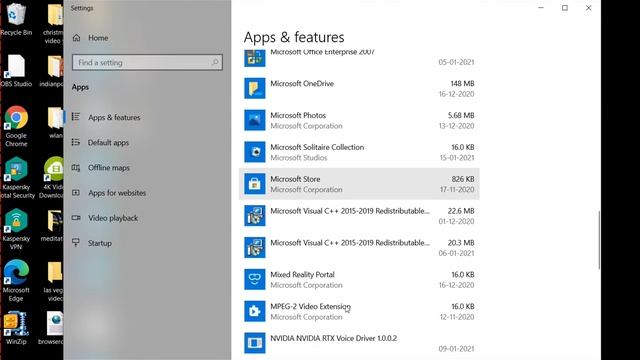Screen dimensions: 640x360
Task: Close the Settings window
Action: 589,8
